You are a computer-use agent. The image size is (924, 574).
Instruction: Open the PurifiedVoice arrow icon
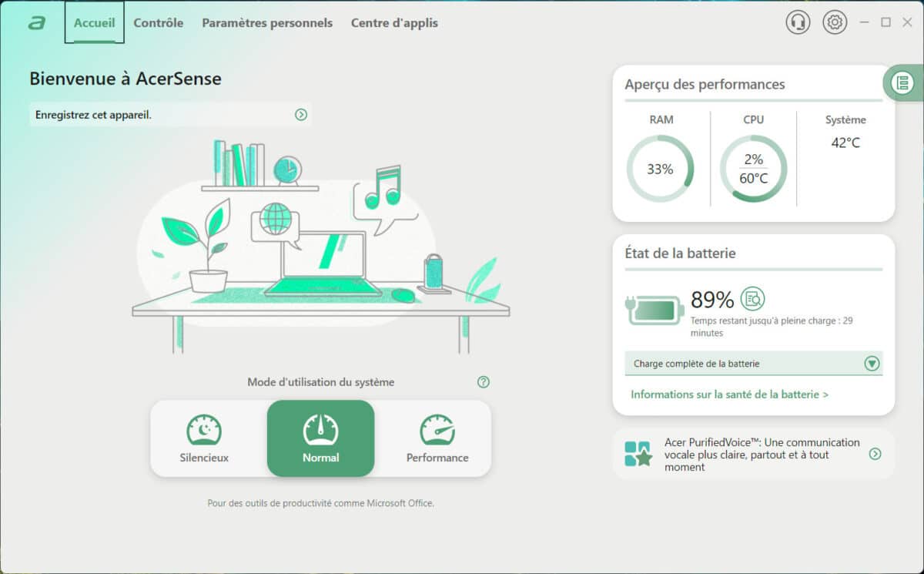(875, 454)
